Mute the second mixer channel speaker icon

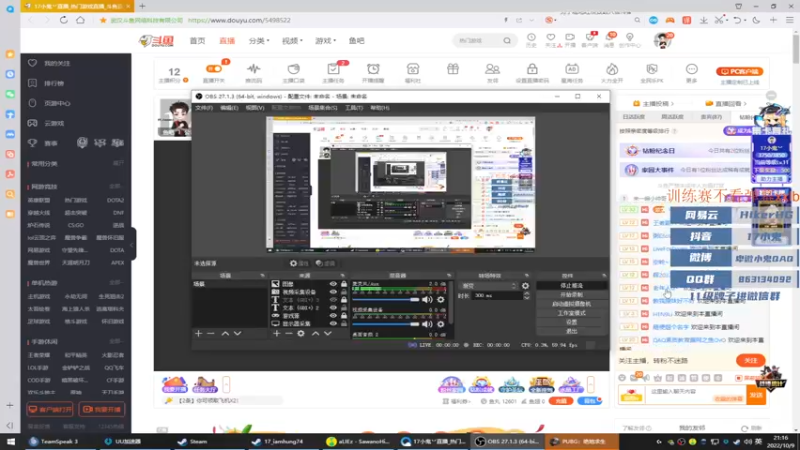[427, 324]
